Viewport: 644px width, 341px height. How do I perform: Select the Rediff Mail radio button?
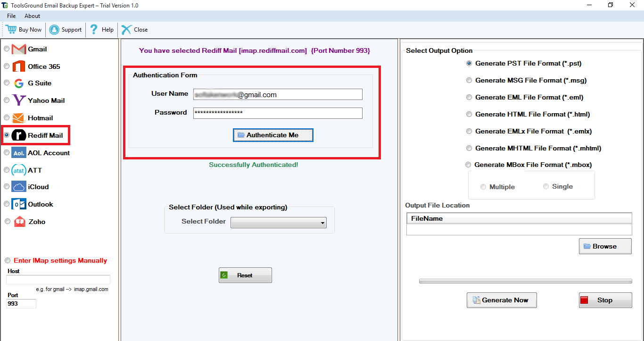click(x=7, y=135)
